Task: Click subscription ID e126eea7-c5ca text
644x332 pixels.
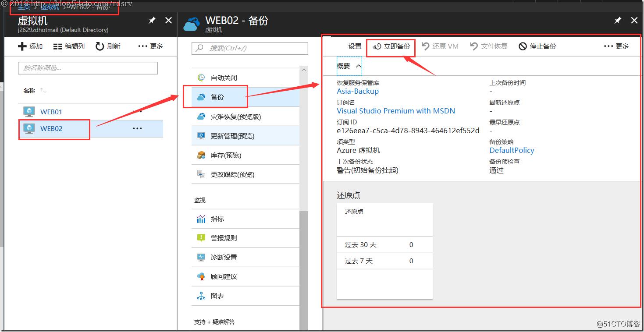Action: [x=408, y=131]
